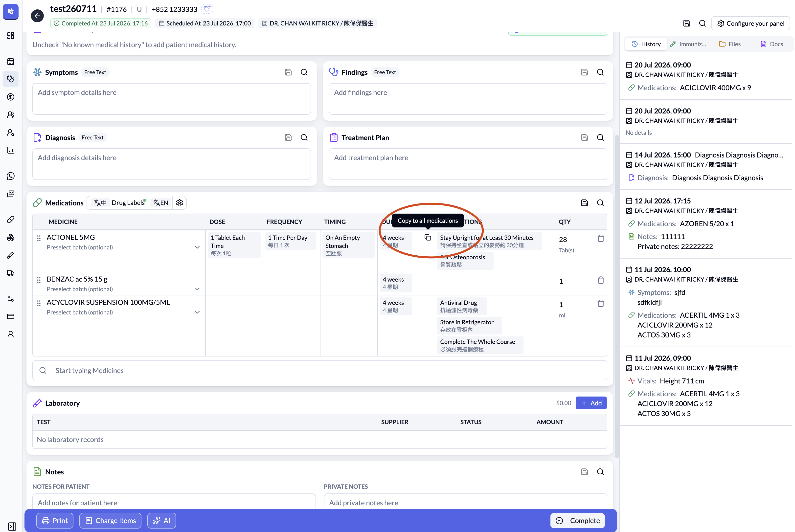Collapse the sidebar with the panel toggle icon
The height and width of the screenshot is (532, 795).
tap(12, 526)
